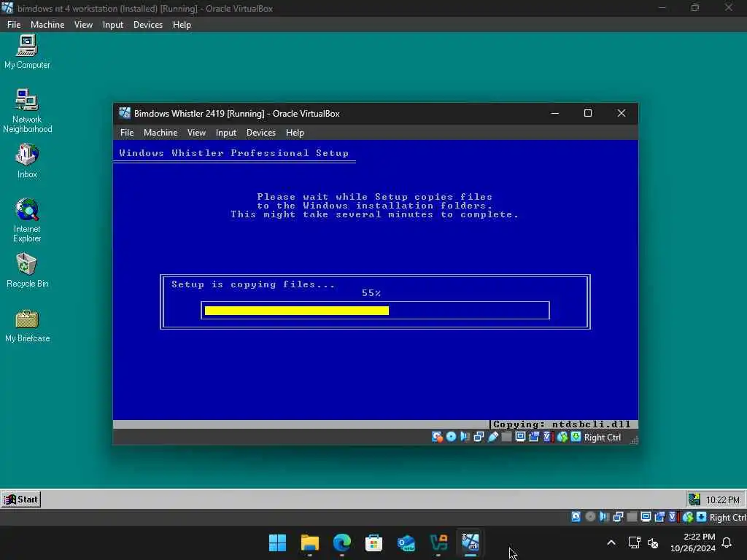This screenshot has height=560, width=747.
Task: Open File Explorer from the taskbar
Action: (x=309, y=542)
